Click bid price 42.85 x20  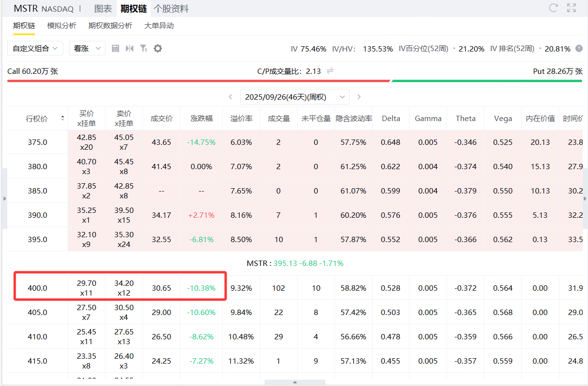point(87,142)
